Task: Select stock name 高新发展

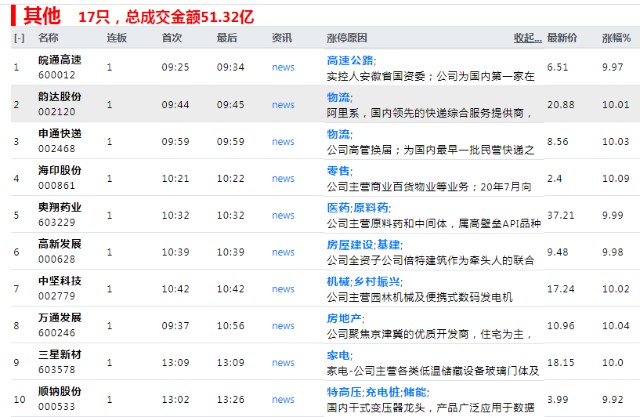Action: [x=60, y=244]
